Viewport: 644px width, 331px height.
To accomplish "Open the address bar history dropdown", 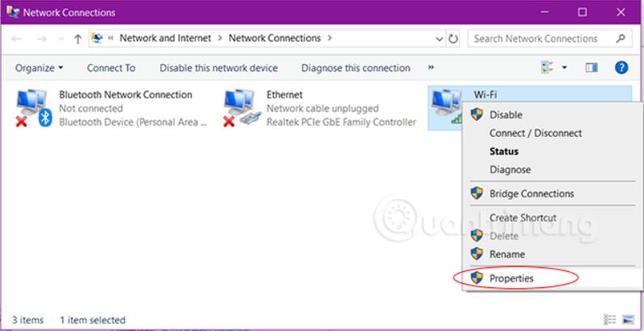I will (440, 38).
